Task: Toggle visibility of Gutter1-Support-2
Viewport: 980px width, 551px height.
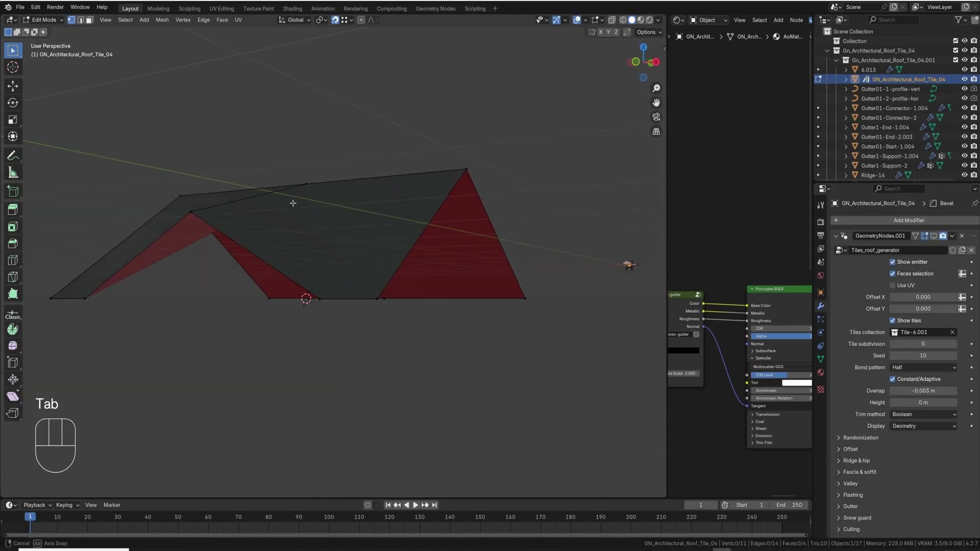Action: [x=964, y=165]
